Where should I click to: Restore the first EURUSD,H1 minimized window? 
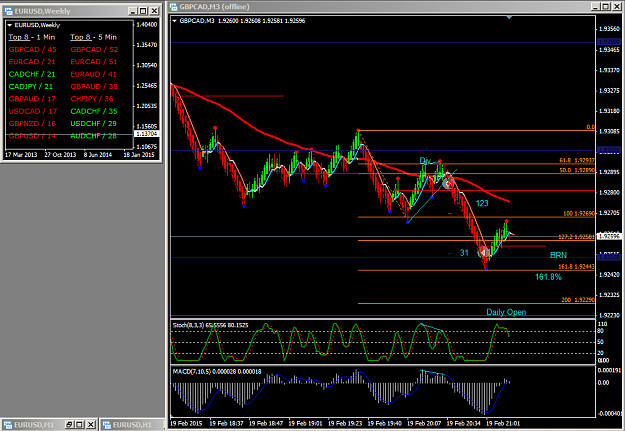69,424
